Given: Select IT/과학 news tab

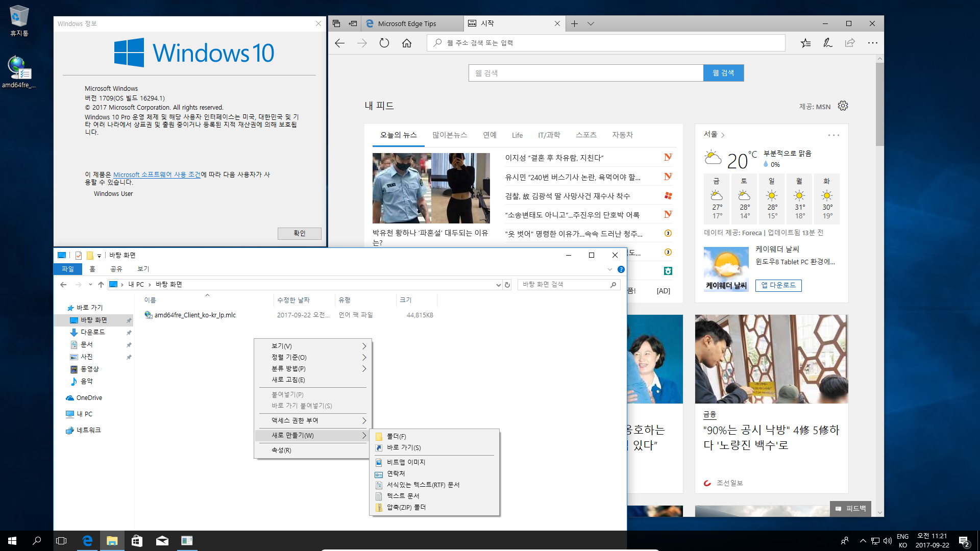Looking at the screenshot, I should click(549, 135).
